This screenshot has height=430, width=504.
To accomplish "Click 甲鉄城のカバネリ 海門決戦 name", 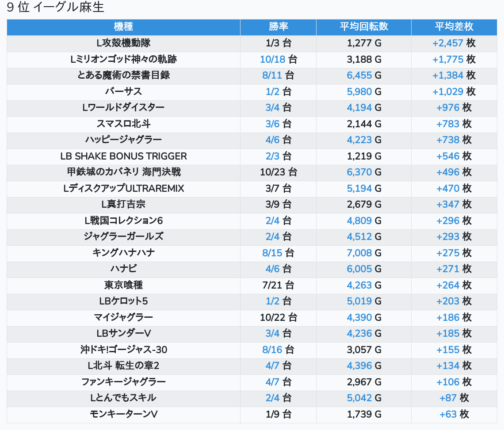I will pyautogui.click(x=123, y=172).
